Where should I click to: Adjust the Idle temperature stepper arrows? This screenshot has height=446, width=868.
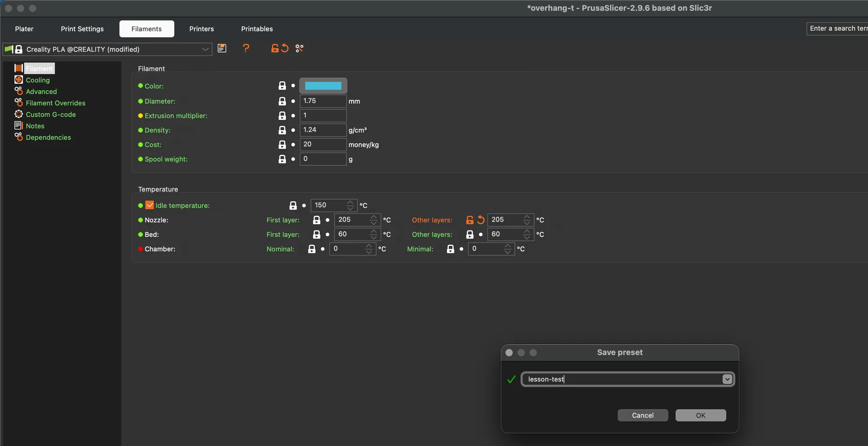click(350, 205)
